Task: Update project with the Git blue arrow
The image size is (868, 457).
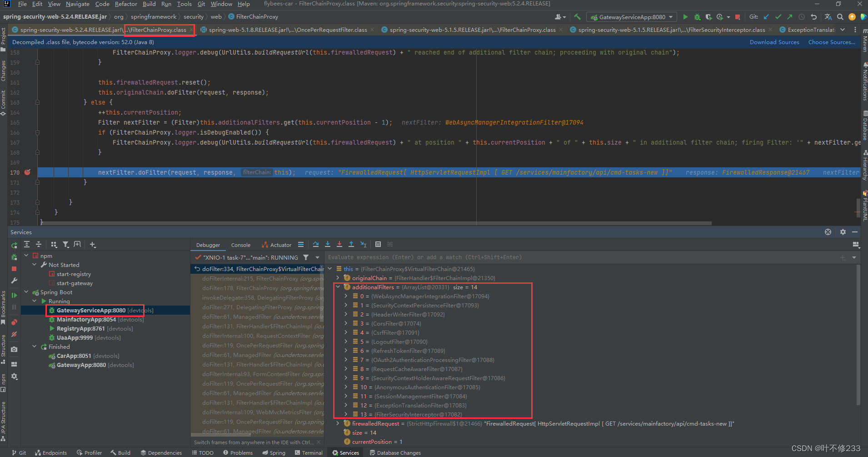Action: tap(767, 17)
